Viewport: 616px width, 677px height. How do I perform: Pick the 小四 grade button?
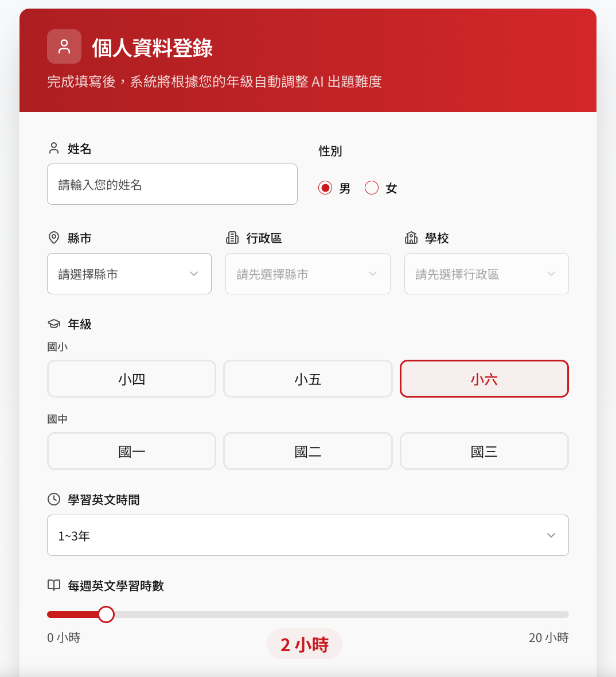point(132,379)
